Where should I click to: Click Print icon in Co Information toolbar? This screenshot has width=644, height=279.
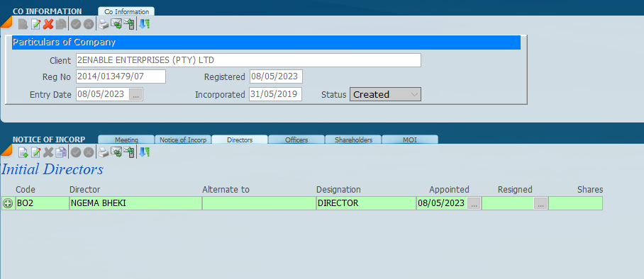point(103,25)
